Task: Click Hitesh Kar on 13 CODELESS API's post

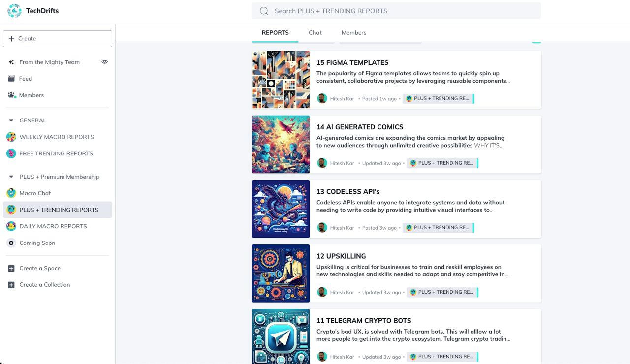Action: tap(342, 228)
